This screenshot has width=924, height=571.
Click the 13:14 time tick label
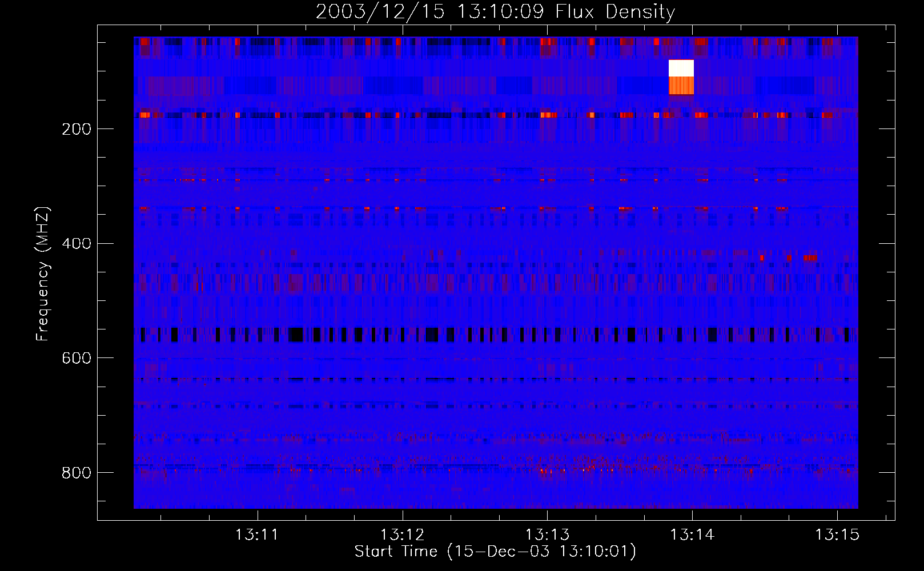[x=692, y=535]
